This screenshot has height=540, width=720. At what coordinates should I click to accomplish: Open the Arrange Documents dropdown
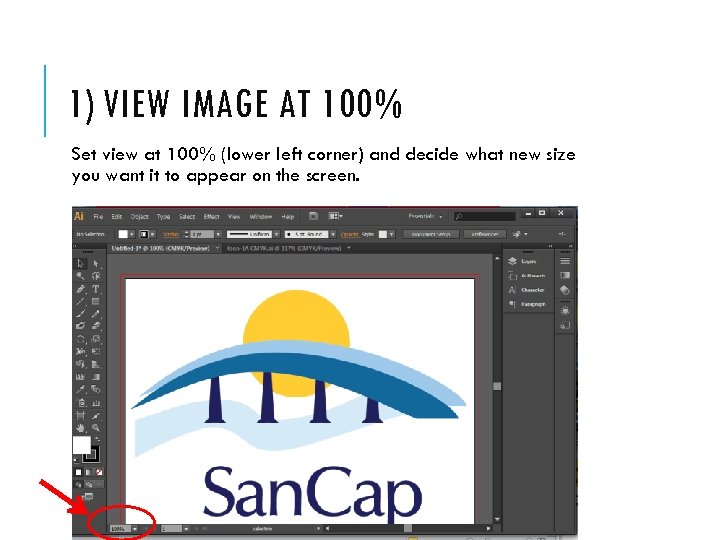click(x=336, y=216)
